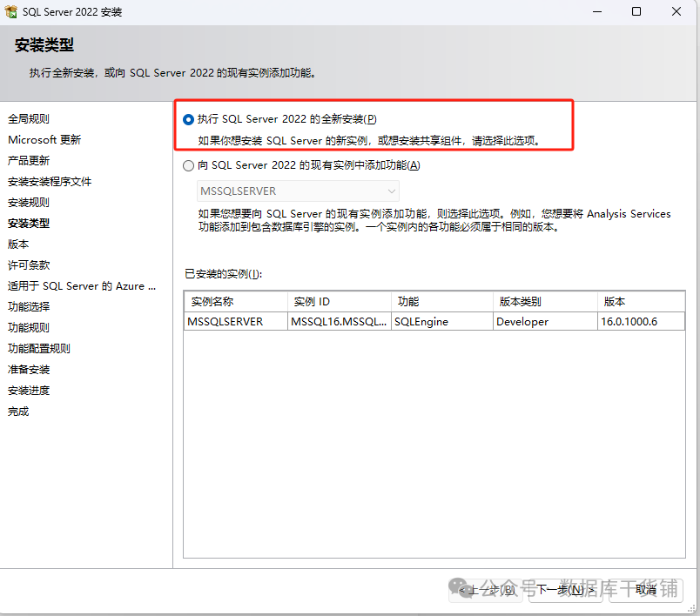
Task: Select the MSSQLSERVER instance name cell
Action: 236,322
